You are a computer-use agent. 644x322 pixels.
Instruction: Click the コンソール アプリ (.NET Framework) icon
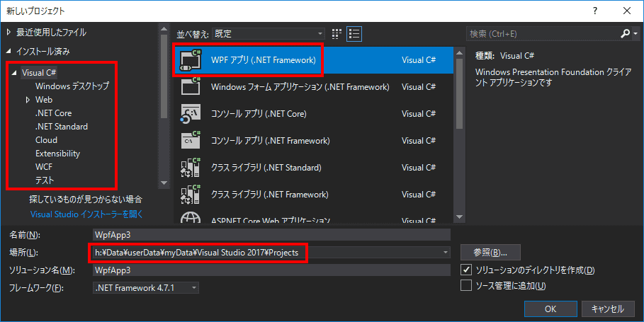coord(191,140)
